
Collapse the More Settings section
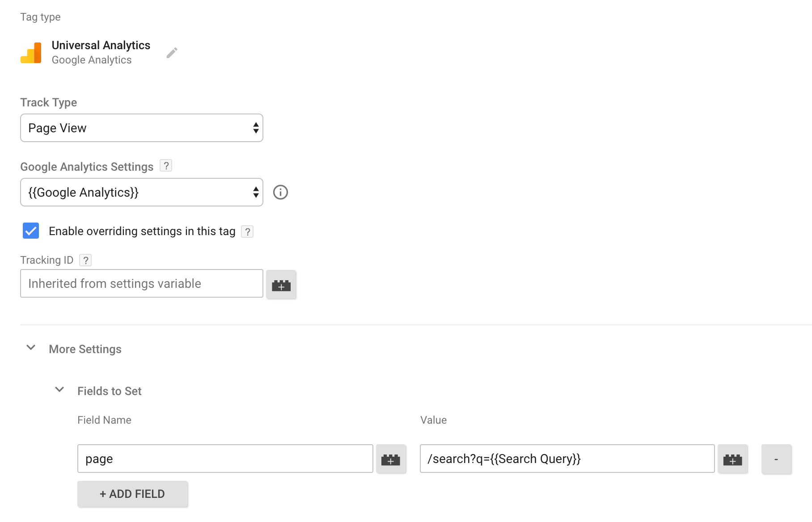30,348
